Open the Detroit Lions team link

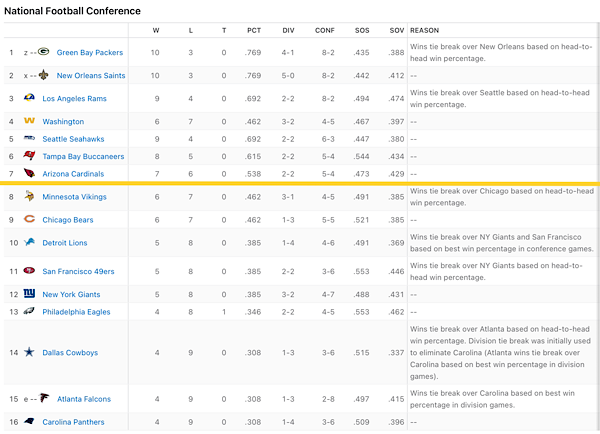point(65,243)
